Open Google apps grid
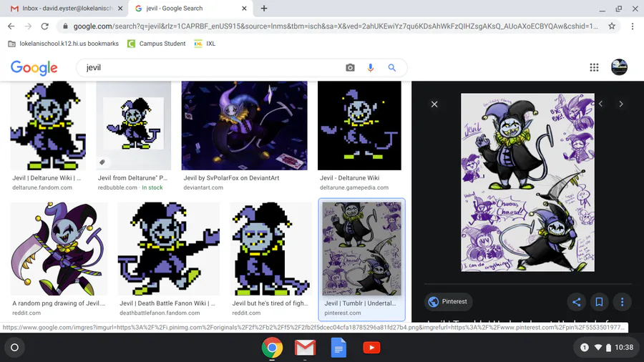Image resolution: width=644 pixels, height=362 pixels. pos(594,67)
